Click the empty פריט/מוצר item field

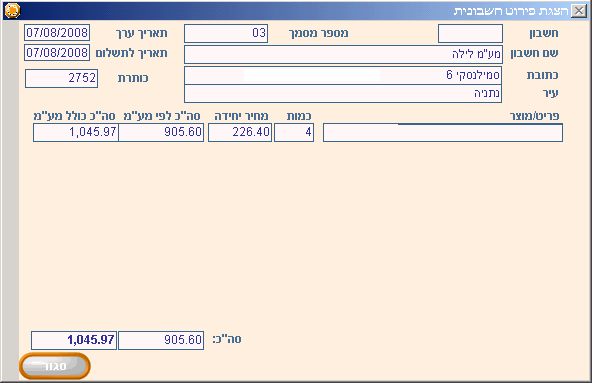pos(443,133)
